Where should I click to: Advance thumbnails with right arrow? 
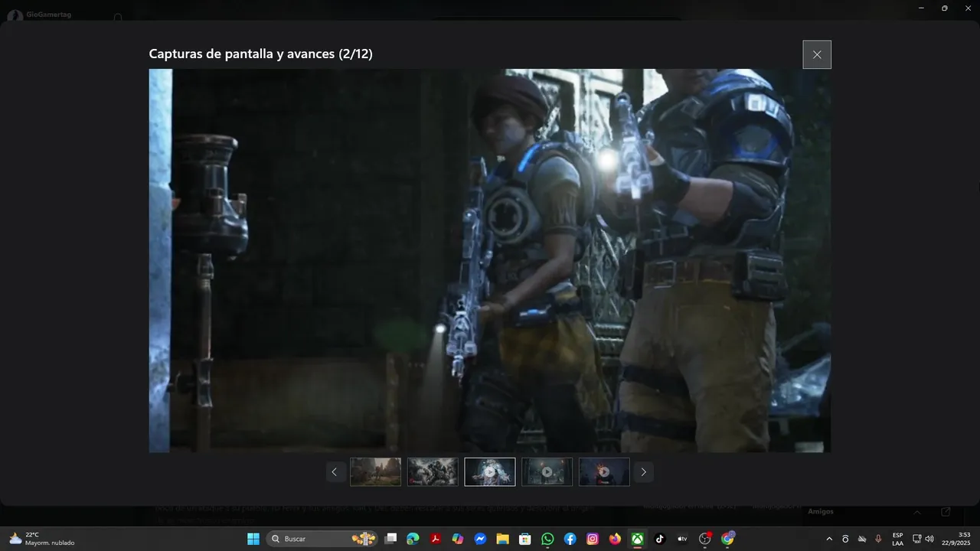click(643, 472)
